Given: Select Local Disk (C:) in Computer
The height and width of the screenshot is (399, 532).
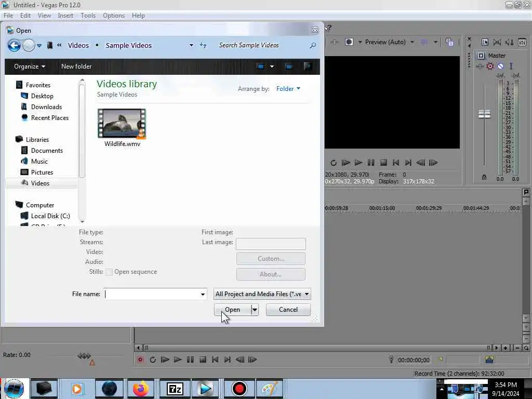Looking at the screenshot, I should 50,216.
